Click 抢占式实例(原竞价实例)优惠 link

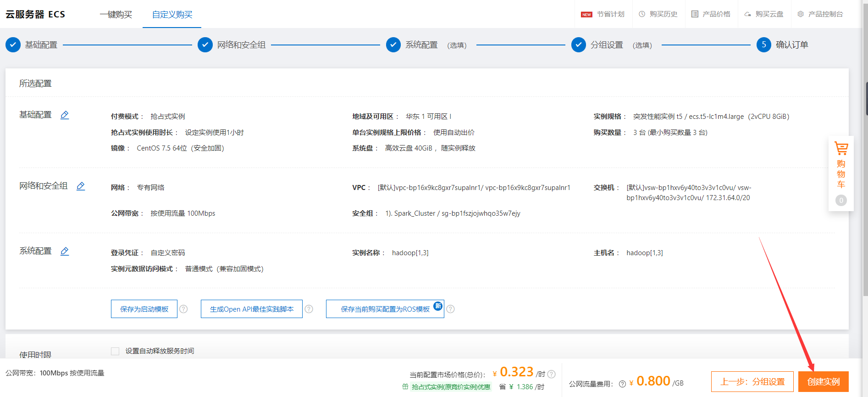coord(451,387)
